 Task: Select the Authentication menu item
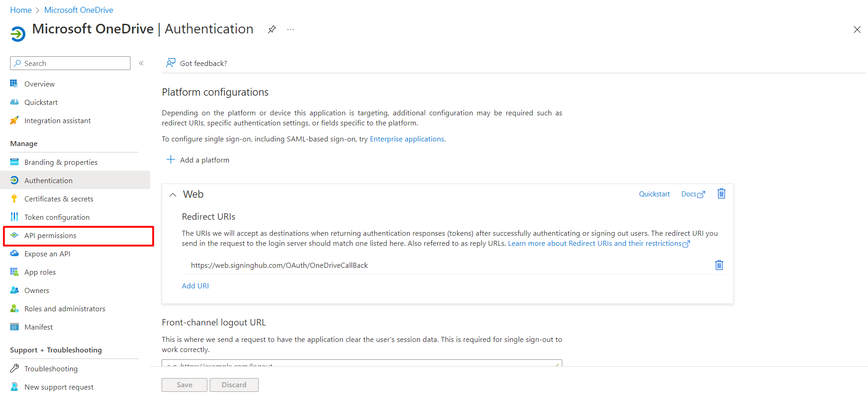[x=76, y=180]
